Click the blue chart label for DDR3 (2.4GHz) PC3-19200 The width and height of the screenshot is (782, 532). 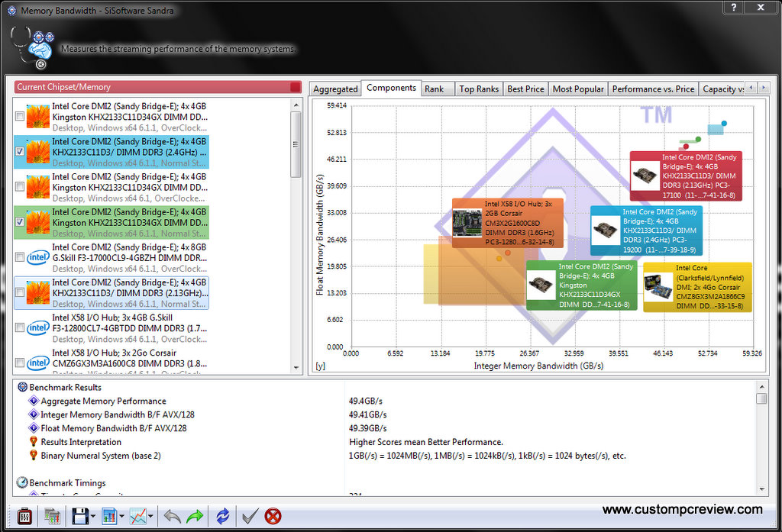646,231
